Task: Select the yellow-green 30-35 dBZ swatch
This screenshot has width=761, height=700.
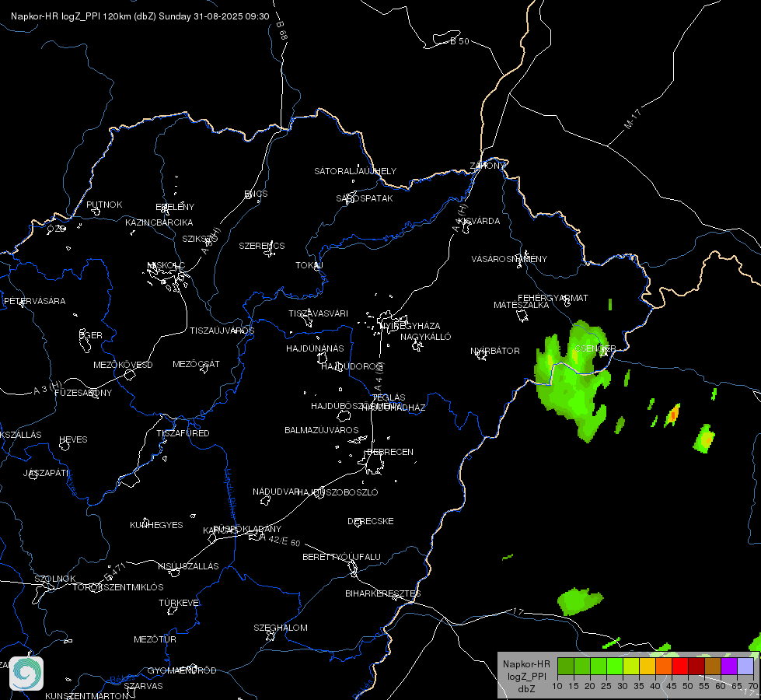Action: tap(631, 666)
